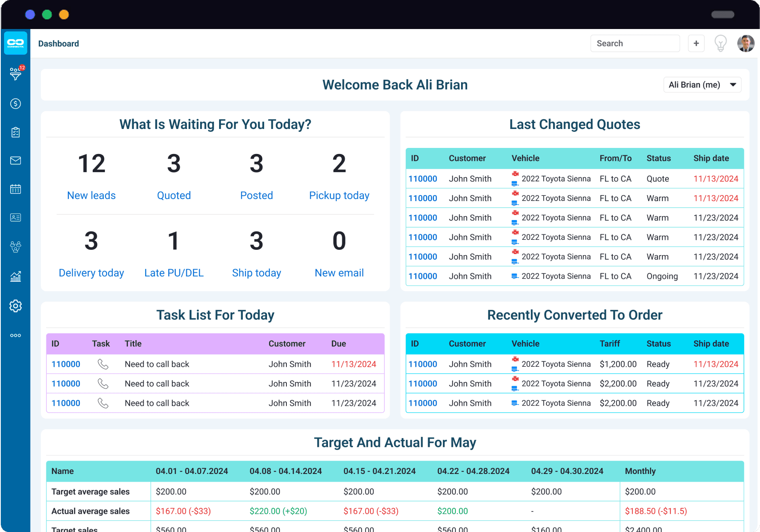Viewport: 760px width, 532px height.
Task: Click phone icon in second task row
Action: [x=103, y=384]
